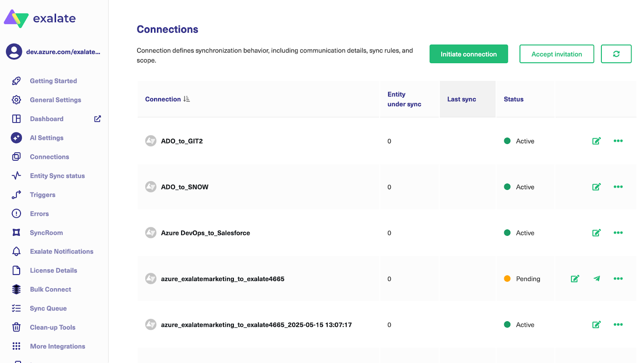Open more options for ADO_to_GIT2
Image resolution: width=644 pixels, height=363 pixels.
(618, 141)
